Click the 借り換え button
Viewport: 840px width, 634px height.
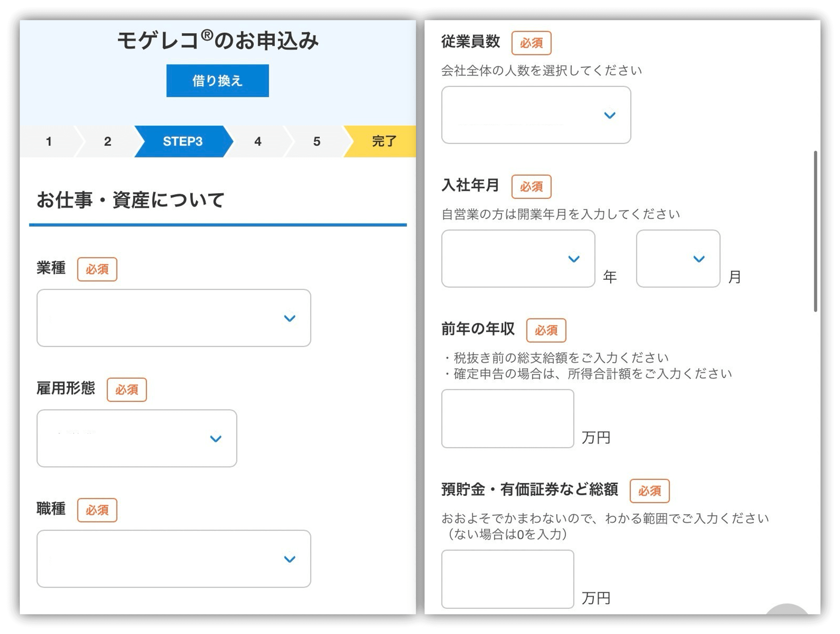pos(217,81)
